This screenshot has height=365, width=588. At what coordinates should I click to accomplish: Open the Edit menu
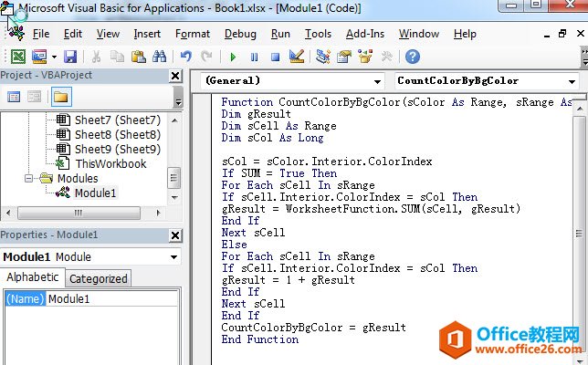[x=73, y=34]
